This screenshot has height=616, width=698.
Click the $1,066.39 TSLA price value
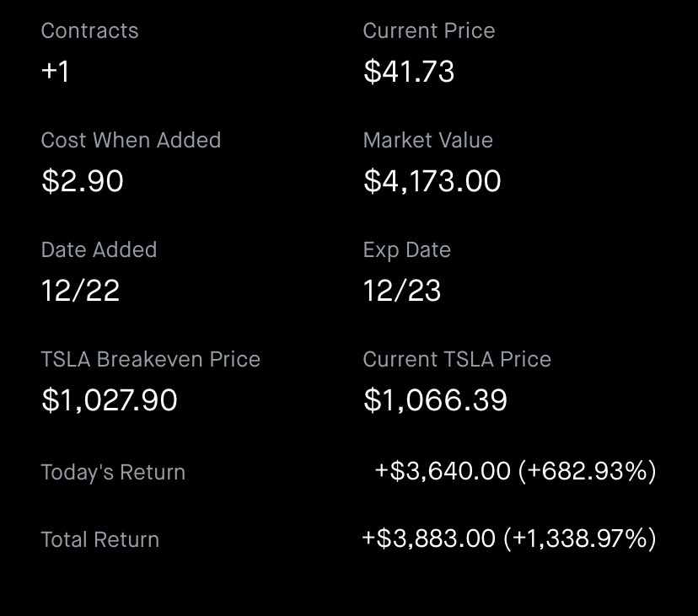click(435, 399)
